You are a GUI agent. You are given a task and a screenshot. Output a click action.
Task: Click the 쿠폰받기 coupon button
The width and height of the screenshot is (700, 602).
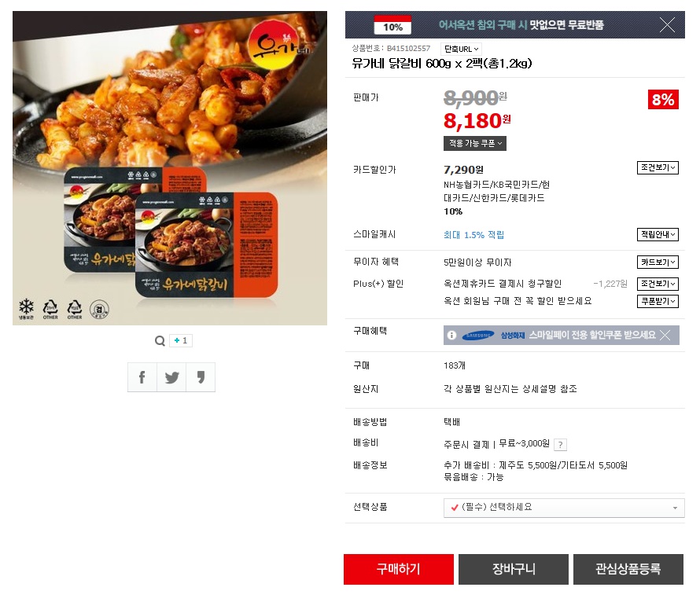658,302
